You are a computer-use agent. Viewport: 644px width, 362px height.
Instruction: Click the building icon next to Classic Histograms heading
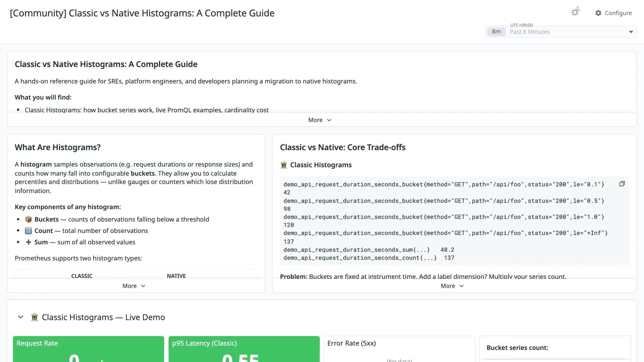(284, 165)
